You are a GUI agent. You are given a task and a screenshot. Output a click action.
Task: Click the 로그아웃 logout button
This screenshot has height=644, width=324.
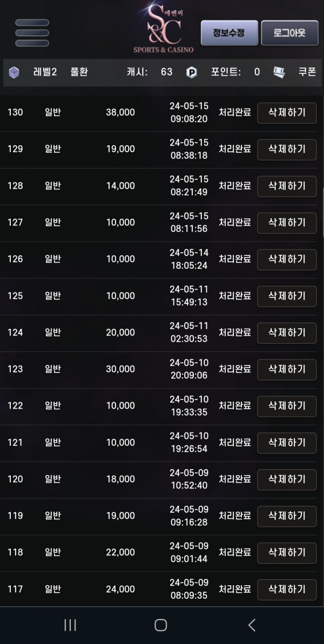289,33
